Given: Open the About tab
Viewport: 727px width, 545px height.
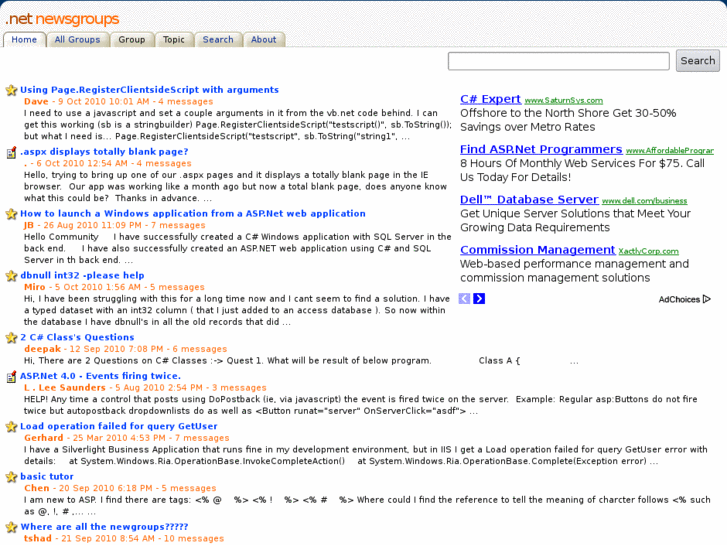Looking at the screenshot, I should [264, 40].
